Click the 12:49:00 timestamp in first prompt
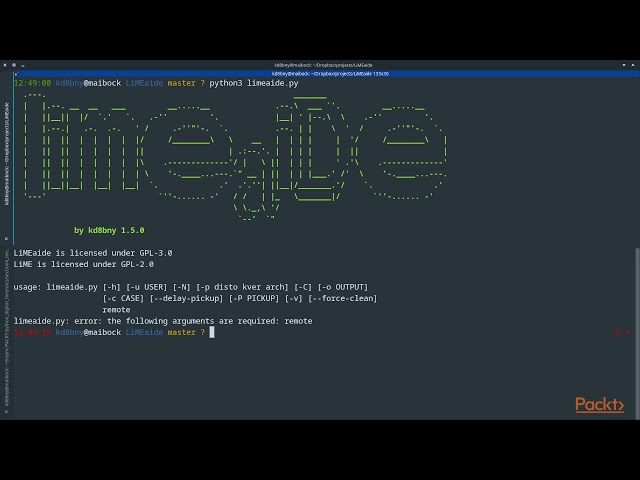640x480 pixels. (x=33, y=83)
